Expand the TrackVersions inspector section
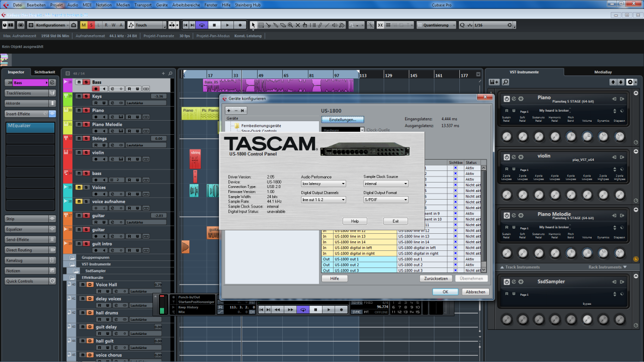 30,93
